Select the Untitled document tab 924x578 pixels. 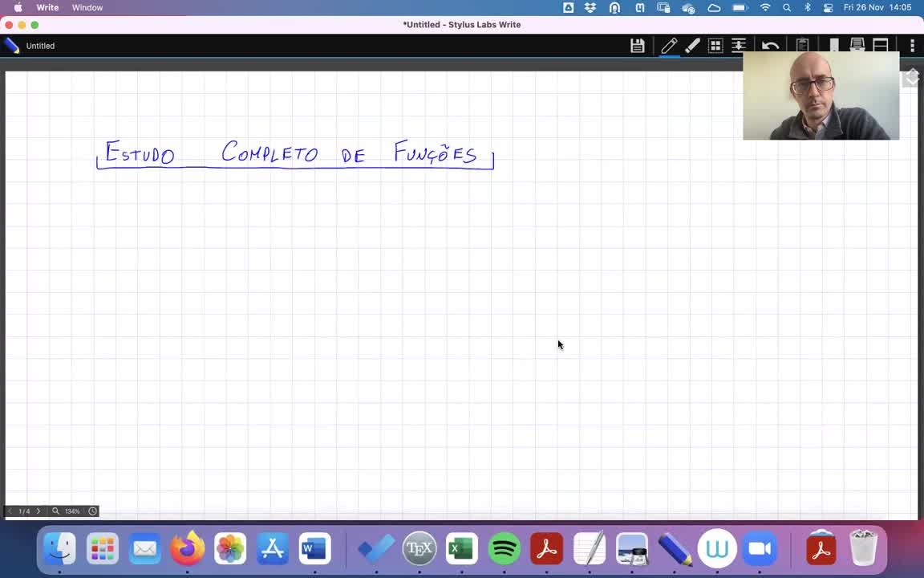point(40,46)
